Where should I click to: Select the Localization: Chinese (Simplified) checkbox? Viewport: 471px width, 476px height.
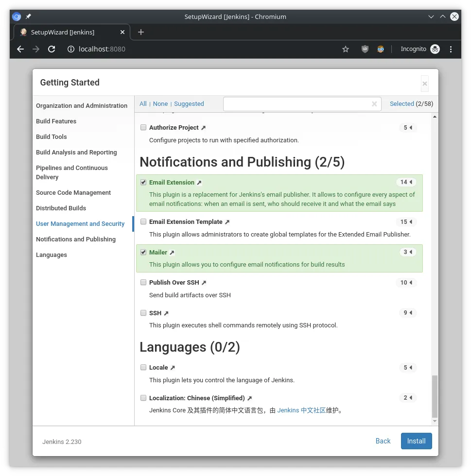[x=143, y=397]
